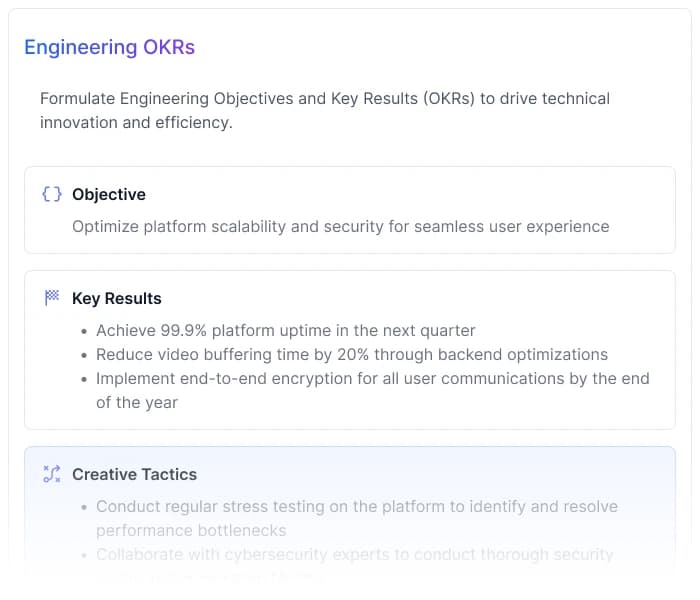
Task: Click the bullet dot before 'Reduce video buffering'
Action: click(x=83, y=355)
